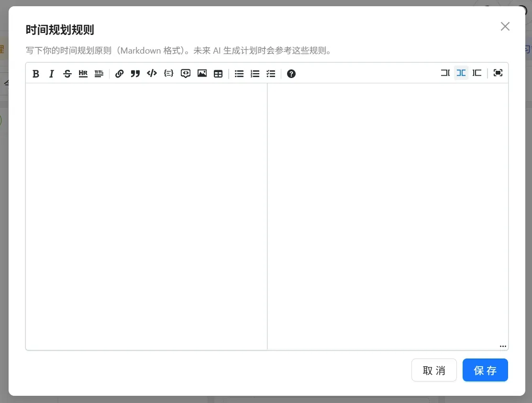Screen dimensions: 532x403
Task: Insert inline code with the </> icon
Action: [152, 73]
